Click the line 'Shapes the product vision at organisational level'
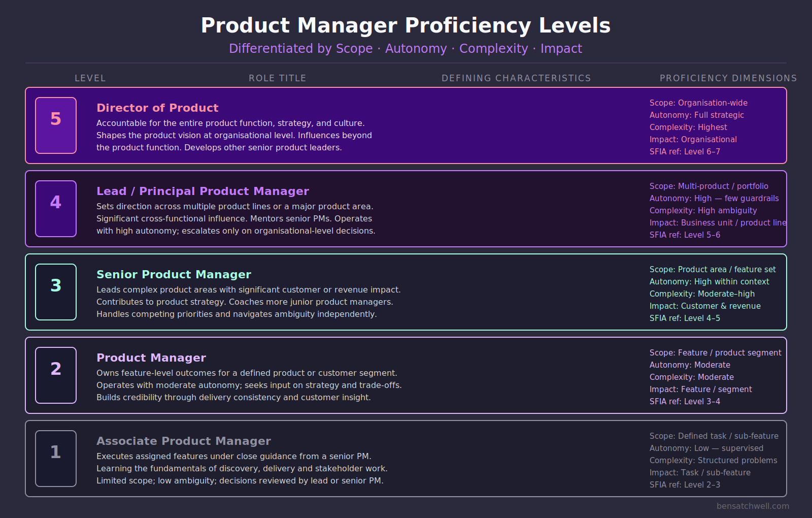 pos(234,136)
